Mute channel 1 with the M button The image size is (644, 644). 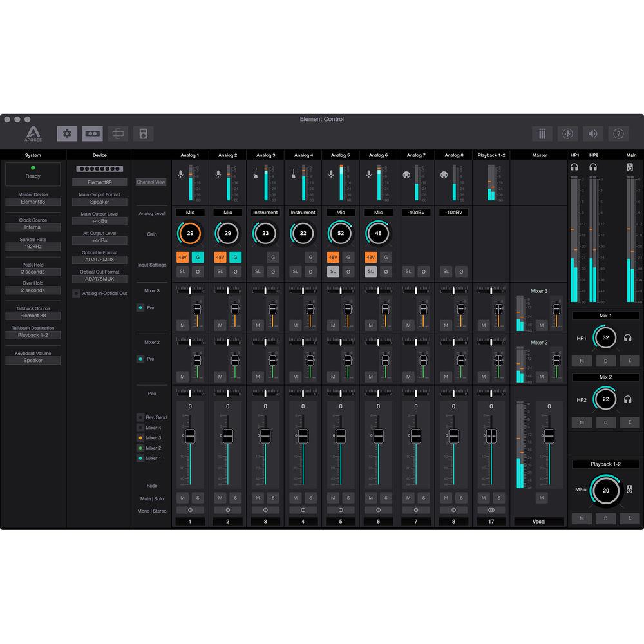183,498
